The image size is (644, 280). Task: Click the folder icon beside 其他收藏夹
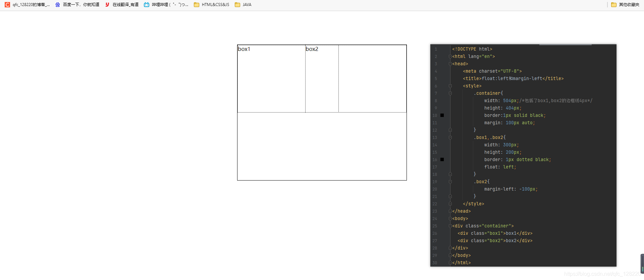coord(614,5)
